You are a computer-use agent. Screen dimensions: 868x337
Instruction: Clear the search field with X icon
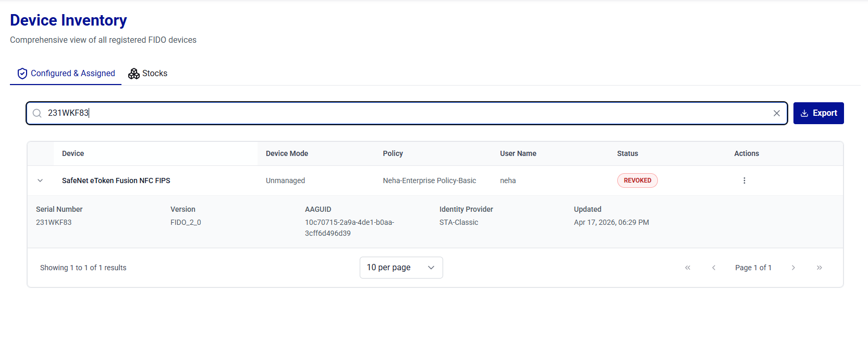(777, 113)
